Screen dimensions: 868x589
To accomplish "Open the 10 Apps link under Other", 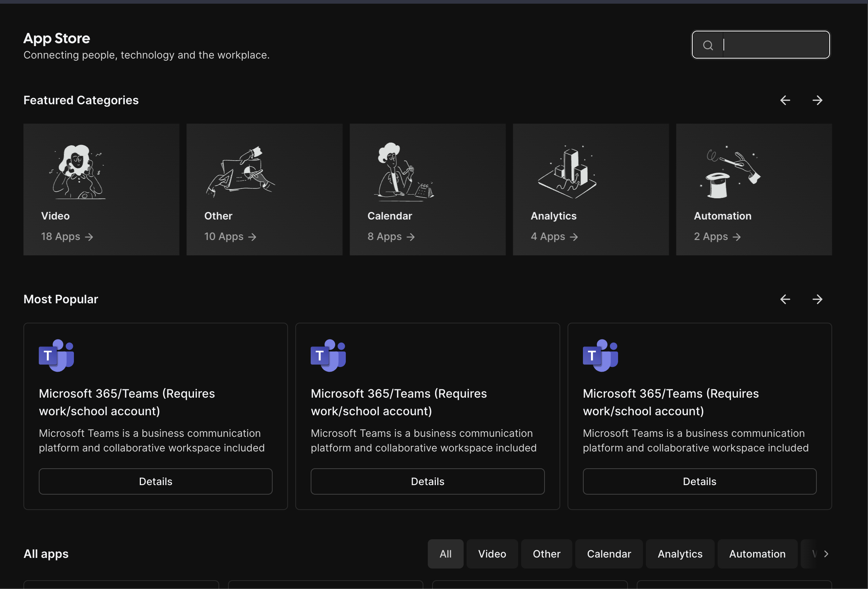I will pyautogui.click(x=230, y=236).
